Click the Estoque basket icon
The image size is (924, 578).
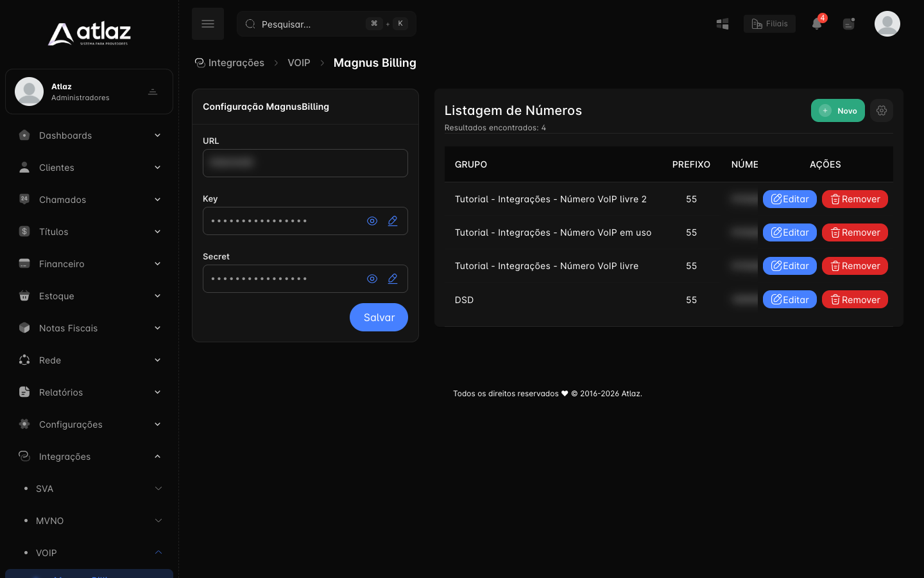pos(24,296)
